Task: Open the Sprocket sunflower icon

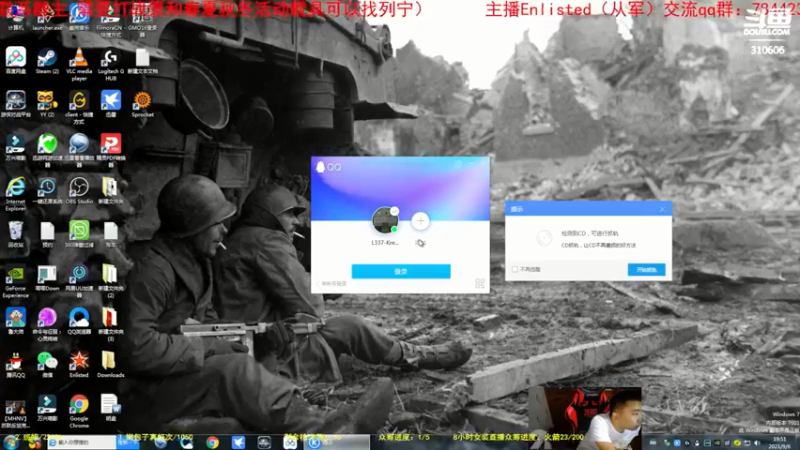Action: 142,104
